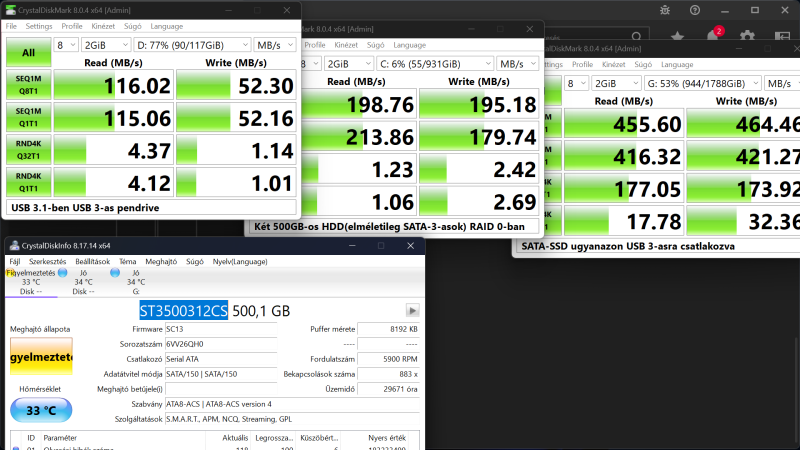800x450 pixels.
Task: Select second disk tab showing Jó 34 °C Disk
Action: click(84, 282)
